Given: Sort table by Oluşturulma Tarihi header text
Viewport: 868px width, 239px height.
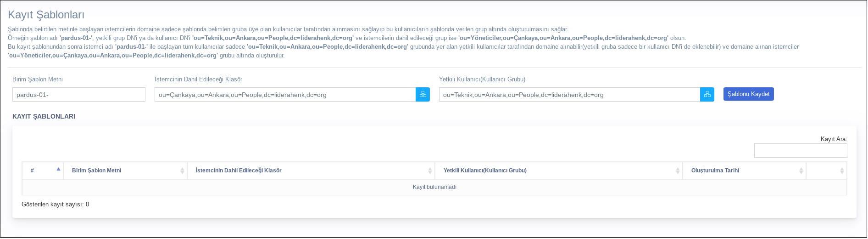Looking at the screenshot, I should 715,171.
